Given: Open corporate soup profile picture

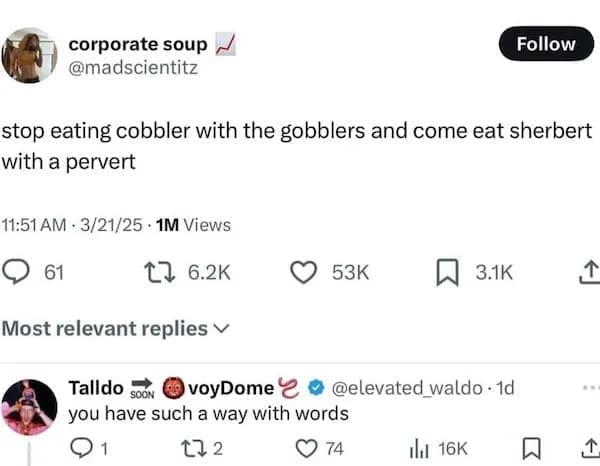Looking at the screenshot, I should 29,56.
